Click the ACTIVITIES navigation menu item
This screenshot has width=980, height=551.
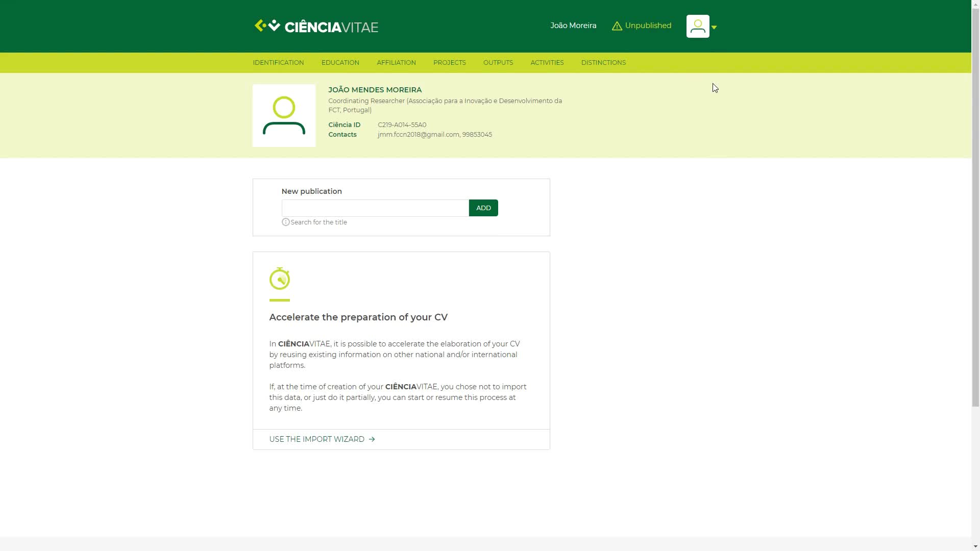pos(547,62)
